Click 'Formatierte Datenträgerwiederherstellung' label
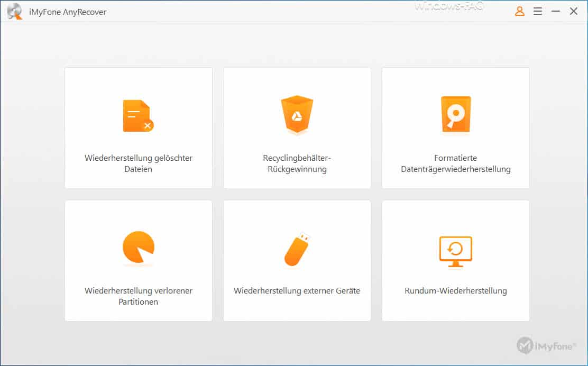The height and width of the screenshot is (366, 588). coord(456,163)
